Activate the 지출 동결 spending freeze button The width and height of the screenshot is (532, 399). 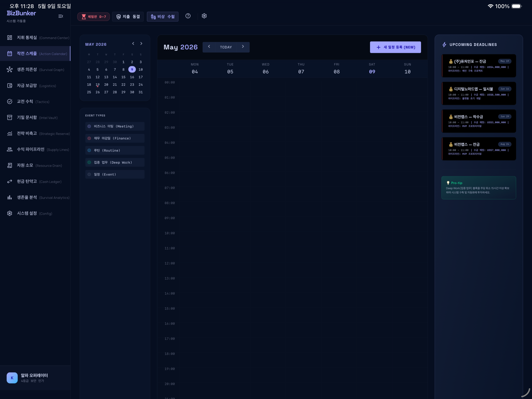coord(128,17)
